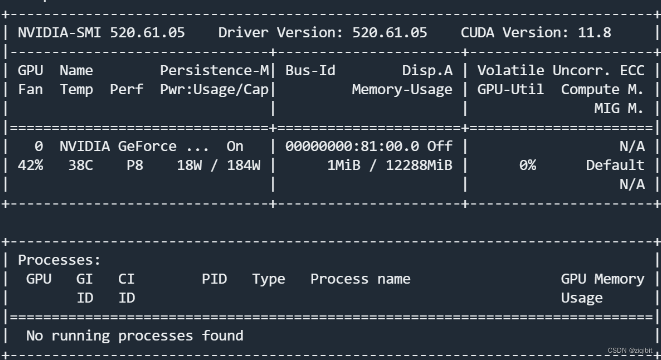Click the 0% GPU-Util value
This screenshot has height=360, width=661.
(x=528, y=165)
